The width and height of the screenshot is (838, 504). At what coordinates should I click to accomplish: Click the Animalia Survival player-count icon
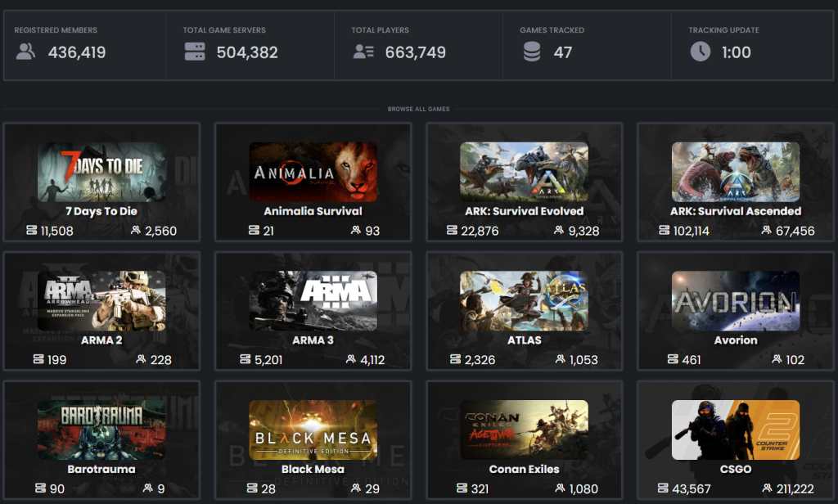click(x=356, y=230)
